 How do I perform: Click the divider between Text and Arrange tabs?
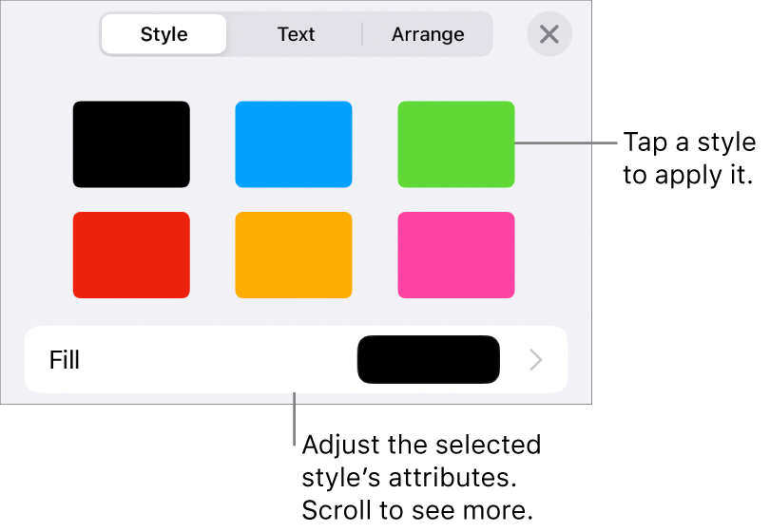point(362,35)
